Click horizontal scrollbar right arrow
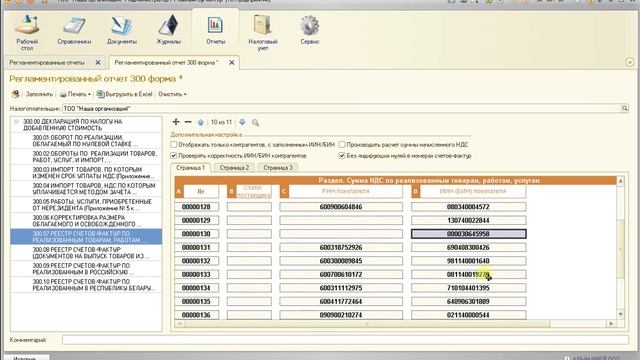The height and width of the screenshot is (360, 640). (611, 324)
